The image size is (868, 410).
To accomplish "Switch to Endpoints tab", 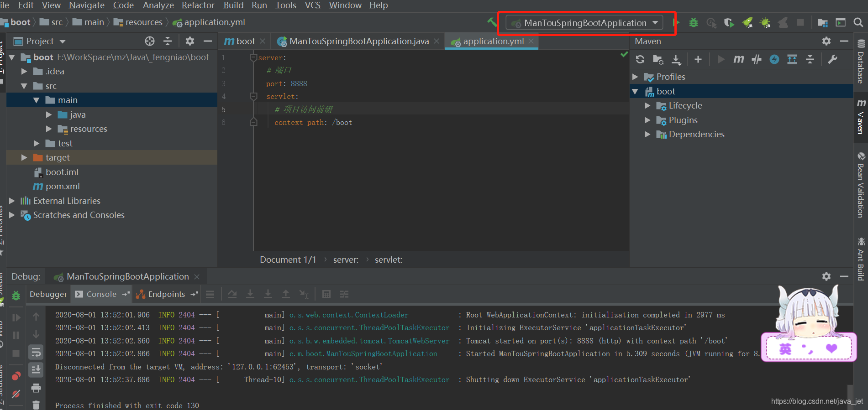I will click(x=167, y=294).
